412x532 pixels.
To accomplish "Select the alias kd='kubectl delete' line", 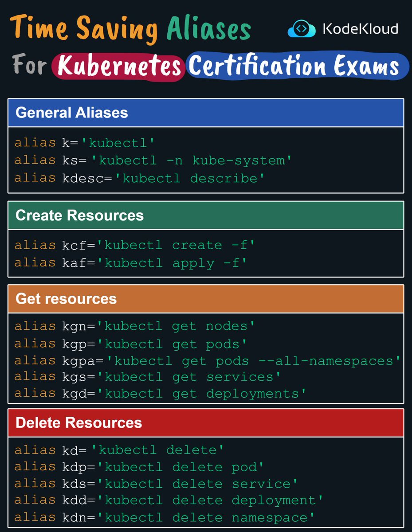I will pyautogui.click(x=119, y=450).
